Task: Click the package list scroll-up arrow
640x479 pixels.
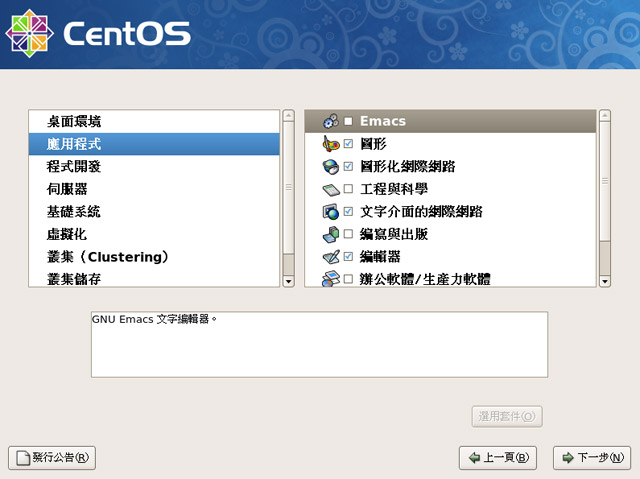Action: [604, 115]
